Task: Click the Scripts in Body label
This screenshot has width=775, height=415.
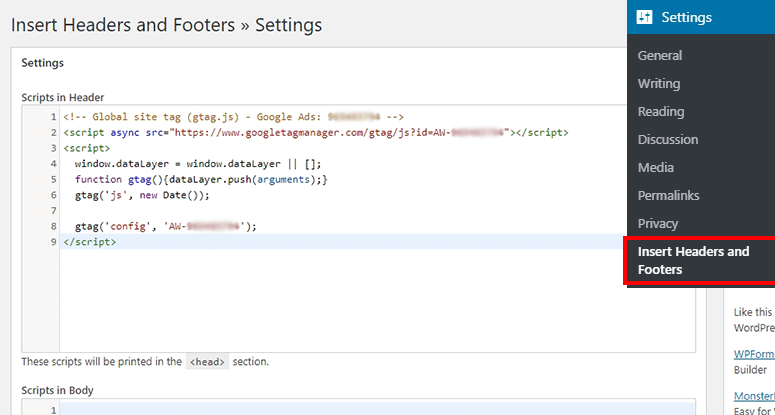Action: tap(57, 390)
